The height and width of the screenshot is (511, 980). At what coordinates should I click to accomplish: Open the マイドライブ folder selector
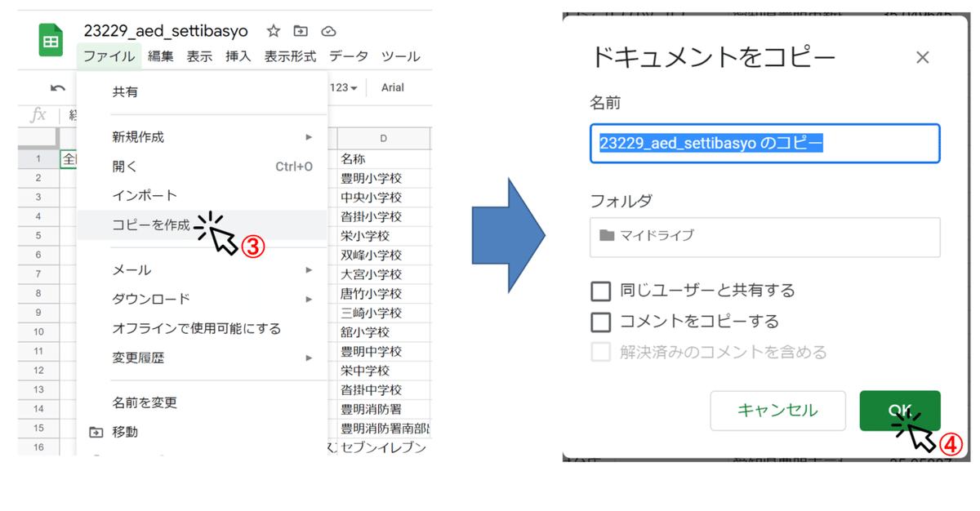[x=764, y=238]
